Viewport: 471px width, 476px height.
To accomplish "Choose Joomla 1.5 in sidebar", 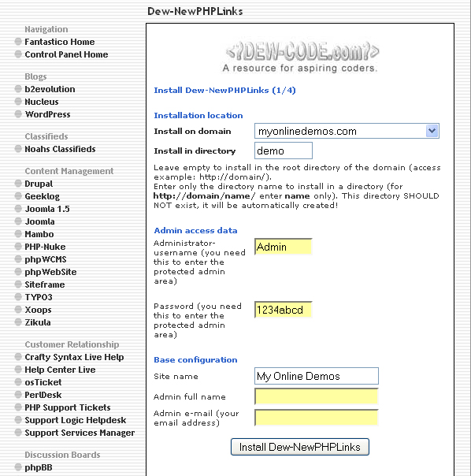I will (x=47, y=209).
